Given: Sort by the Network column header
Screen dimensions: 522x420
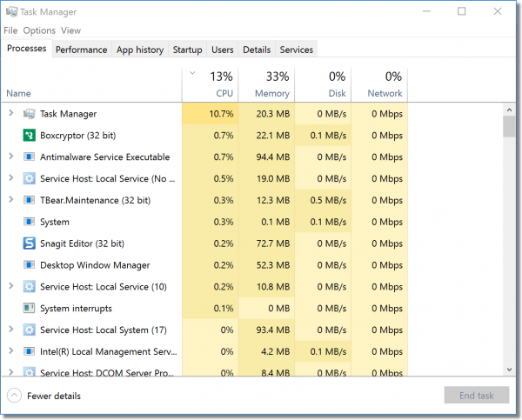Looking at the screenshot, I should 379,85.
